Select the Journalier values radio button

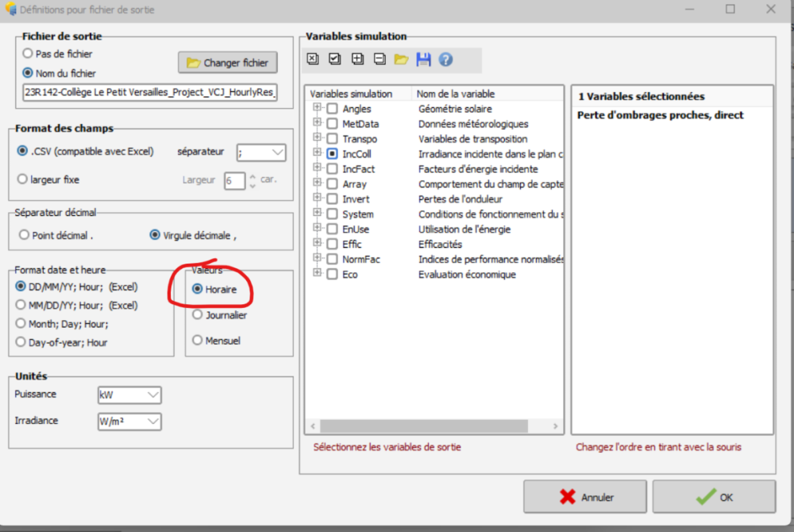pos(197,315)
